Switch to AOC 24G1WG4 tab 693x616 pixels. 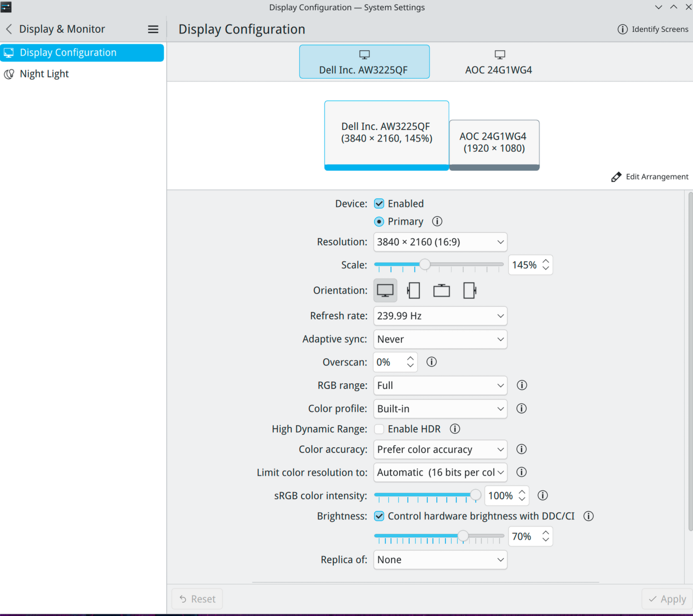[498, 62]
